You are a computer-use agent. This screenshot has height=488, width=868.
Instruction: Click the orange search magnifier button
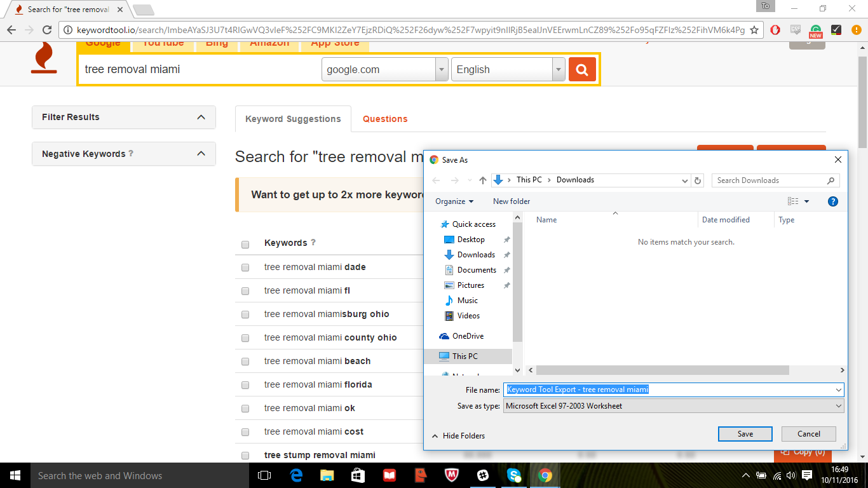click(582, 69)
